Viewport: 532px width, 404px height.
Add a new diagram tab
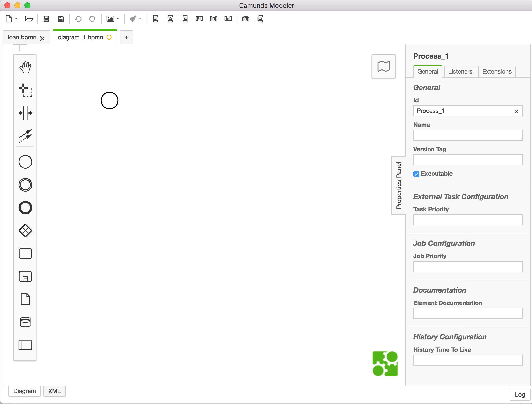click(126, 38)
